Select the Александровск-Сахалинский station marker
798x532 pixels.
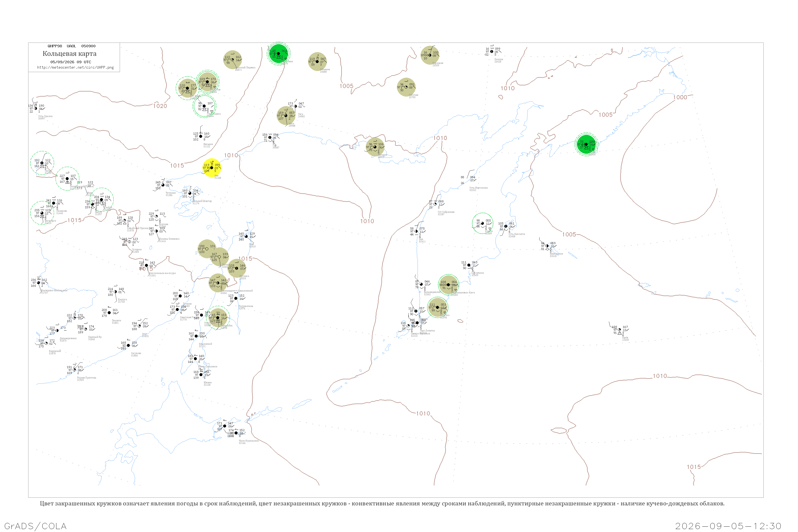(218, 282)
